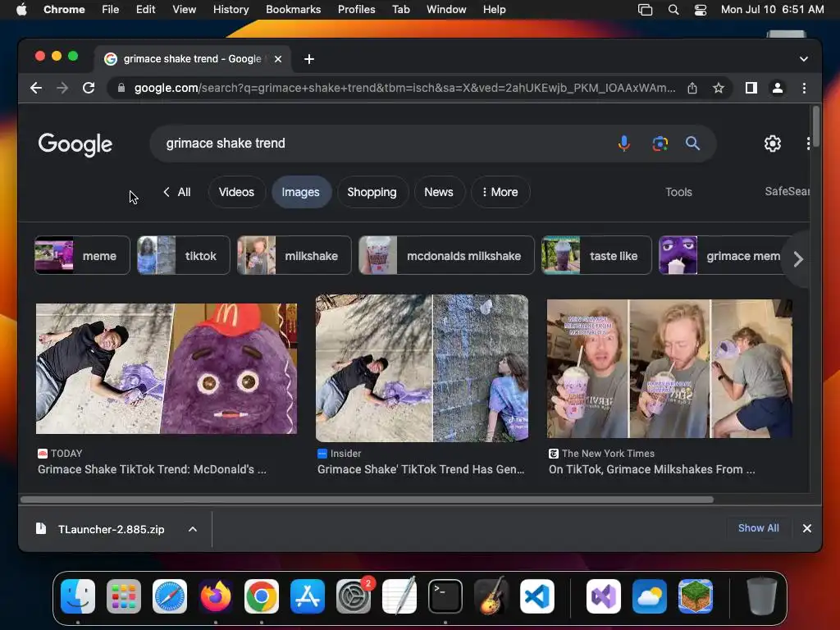Switch to the Videos tab
840x630 pixels.
point(236,192)
